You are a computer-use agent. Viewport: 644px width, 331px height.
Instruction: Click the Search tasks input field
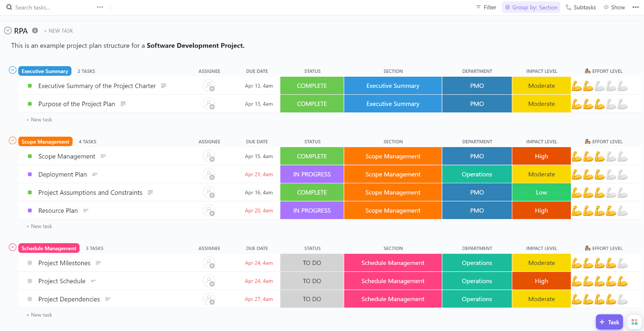tap(48, 8)
